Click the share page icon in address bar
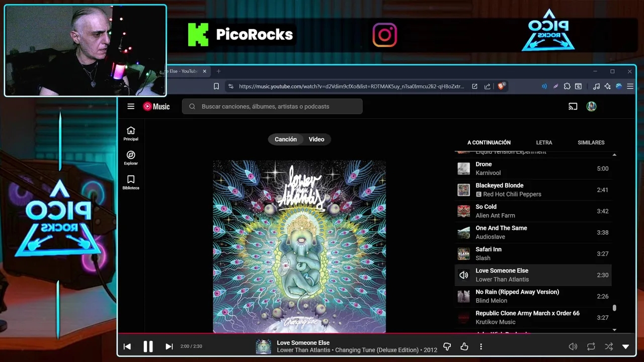This screenshot has width=644, height=362. tap(487, 86)
